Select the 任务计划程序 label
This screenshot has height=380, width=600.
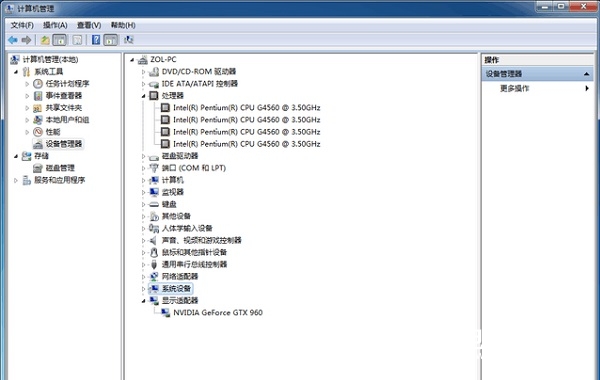[x=67, y=83]
